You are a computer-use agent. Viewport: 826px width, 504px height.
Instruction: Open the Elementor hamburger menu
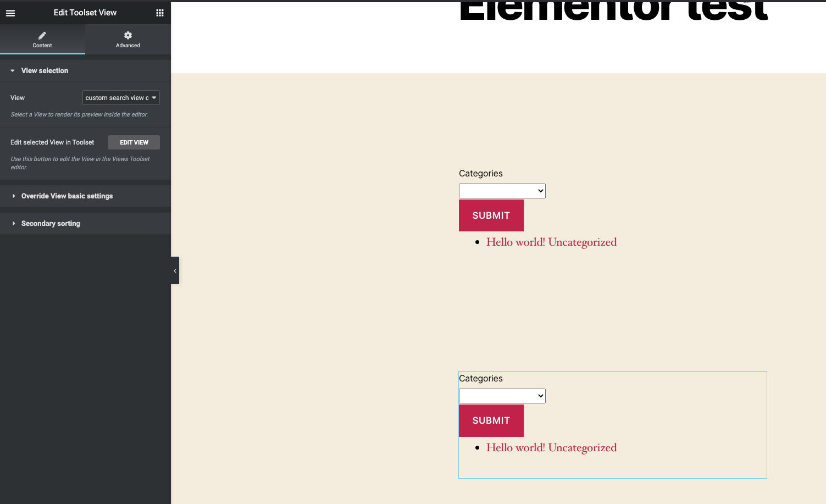[10, 13]
